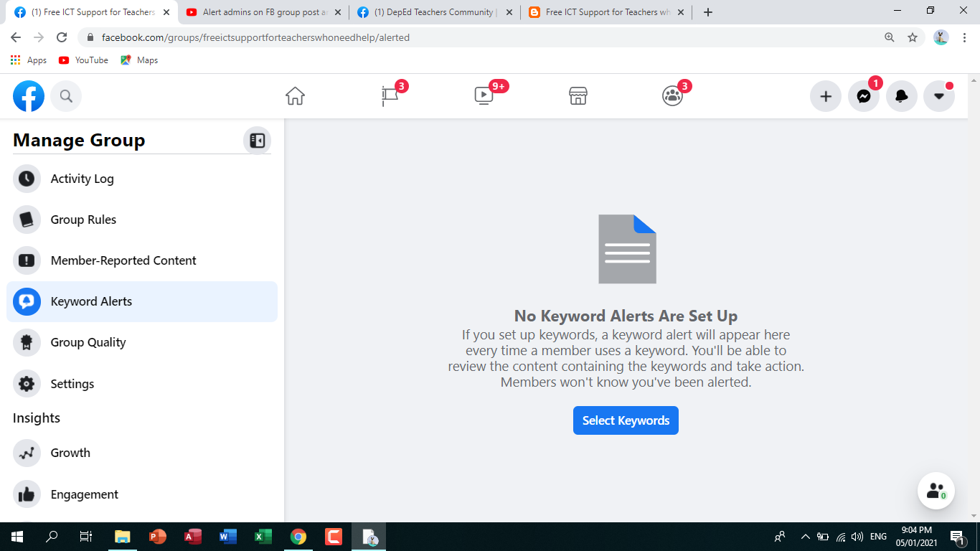
Task: Open Activity Log in sidebar
Action: tap(142, 179)
